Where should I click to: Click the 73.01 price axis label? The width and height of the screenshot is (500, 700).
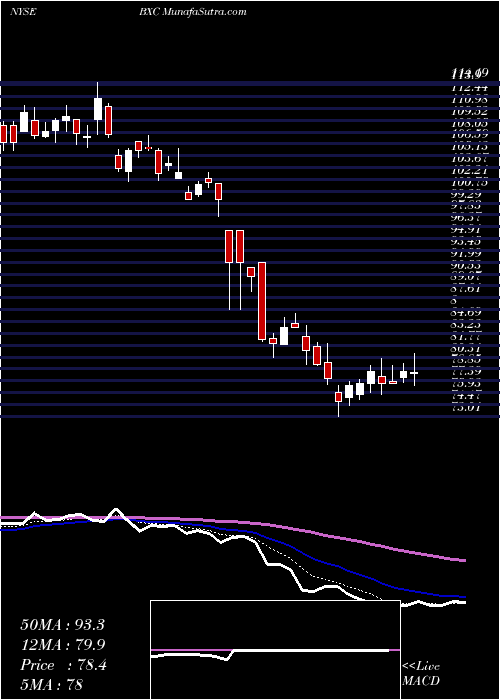click(x=468, y=408)
